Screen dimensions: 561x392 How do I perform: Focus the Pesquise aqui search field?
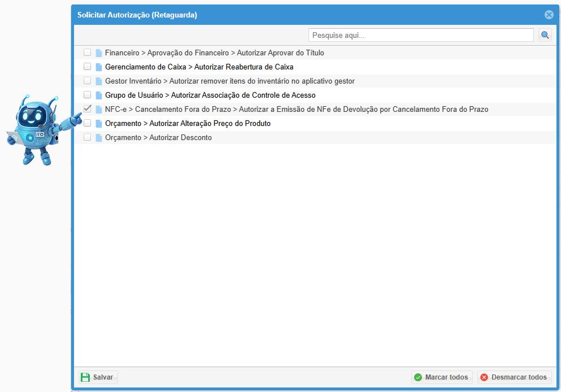pos(420,36)
